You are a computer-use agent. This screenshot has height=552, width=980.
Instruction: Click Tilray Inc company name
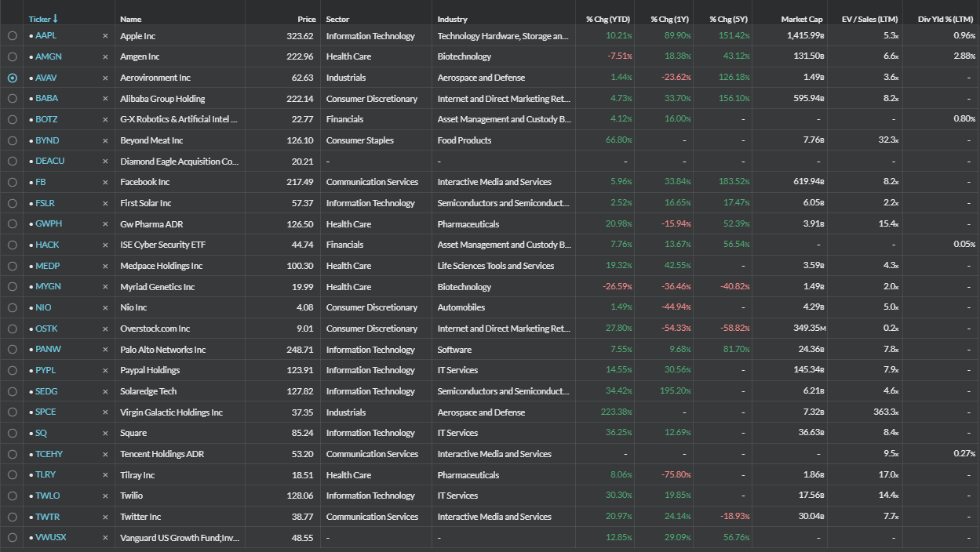[x=137, y=475]
